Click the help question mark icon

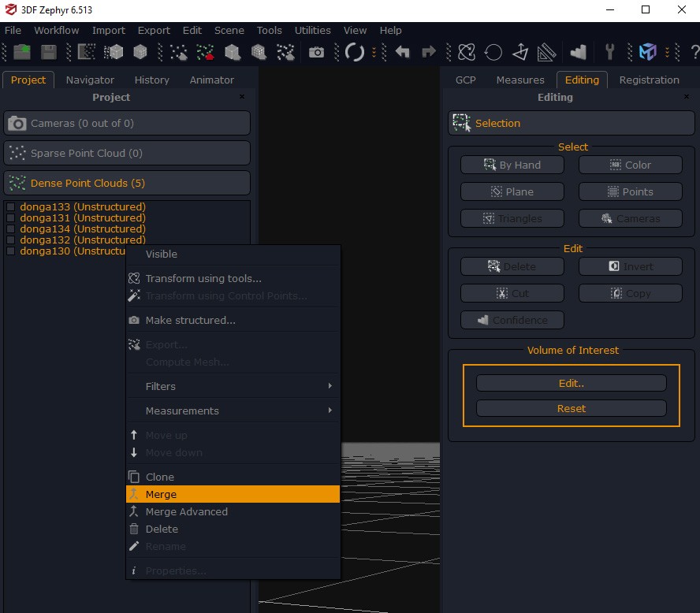(694, 52)
